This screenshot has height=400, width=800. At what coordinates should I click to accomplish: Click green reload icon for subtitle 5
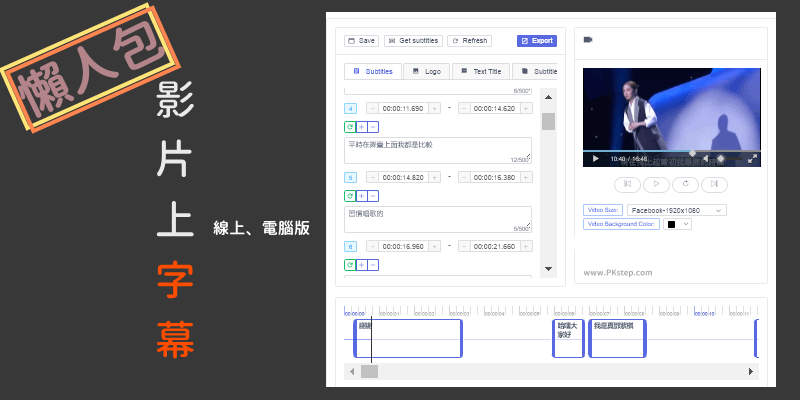tap(350, 196)
